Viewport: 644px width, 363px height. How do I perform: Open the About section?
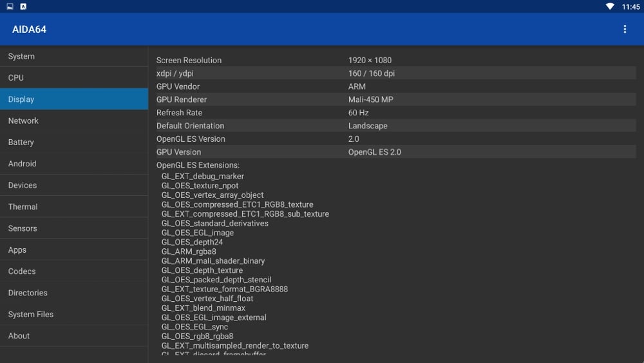pos(74,336)
